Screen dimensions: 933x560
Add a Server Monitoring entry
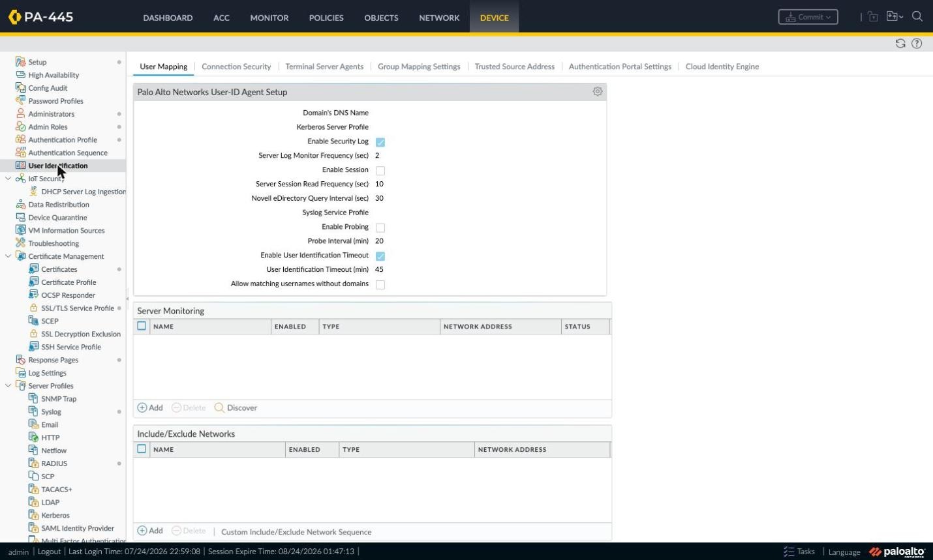tap(150, 407)
